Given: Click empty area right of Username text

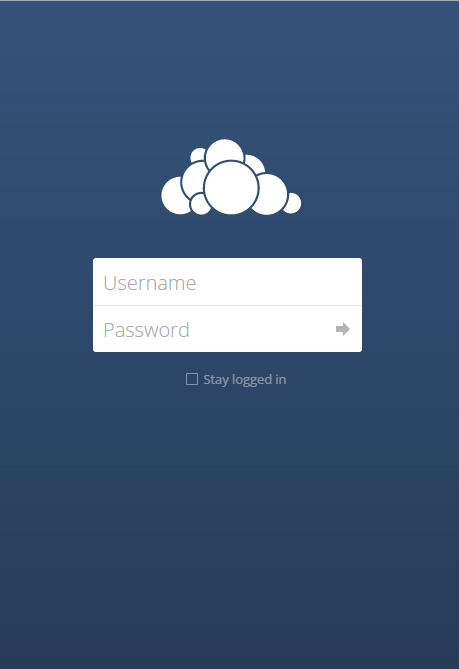Looking at the screenshot, I should click(277, 282).
